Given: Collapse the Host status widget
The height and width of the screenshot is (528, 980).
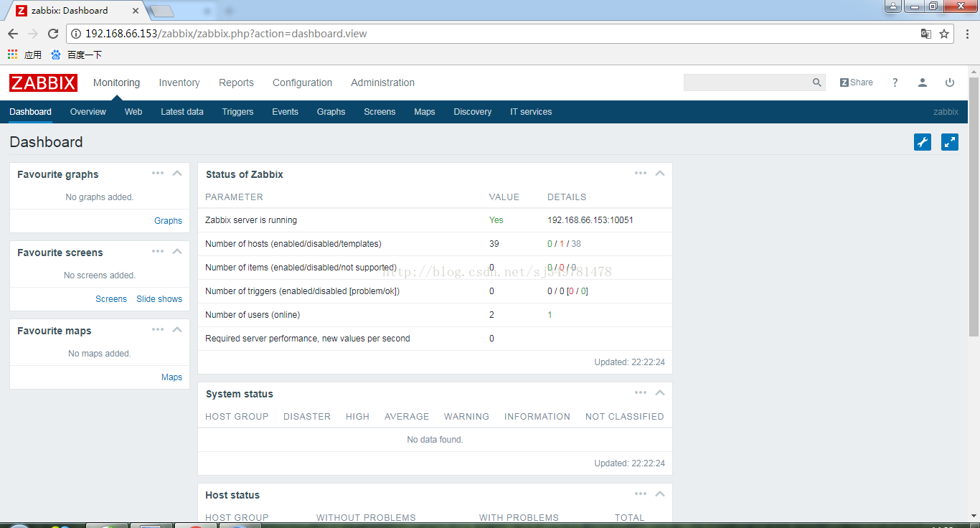Looking at the screenshot, I should [660, 494].
